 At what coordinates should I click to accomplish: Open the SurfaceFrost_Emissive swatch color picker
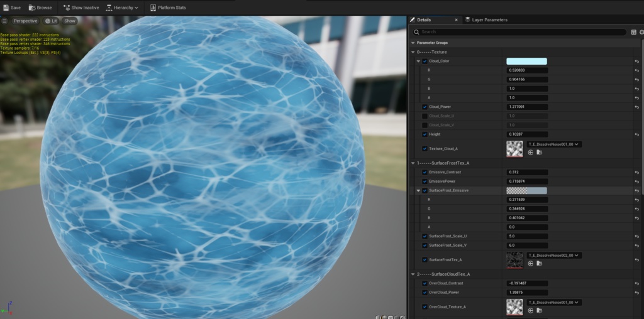pyautogui.click(x=526, y=191)
